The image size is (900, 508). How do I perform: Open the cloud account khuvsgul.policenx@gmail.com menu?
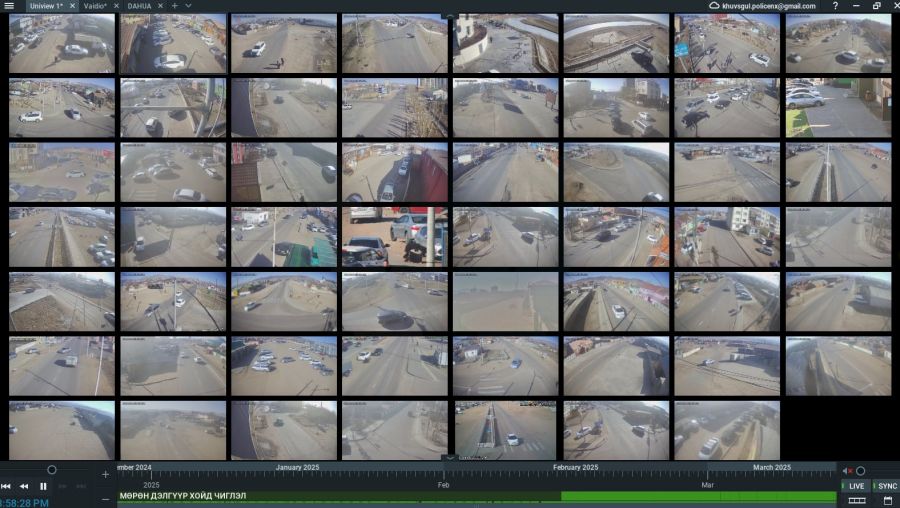(762, 6)
